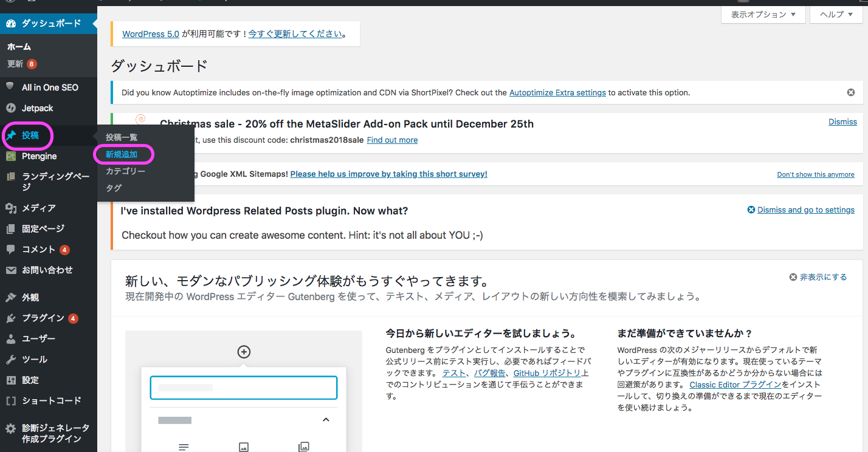Click the Ptengine sidebar icon

tap(10, 156)
